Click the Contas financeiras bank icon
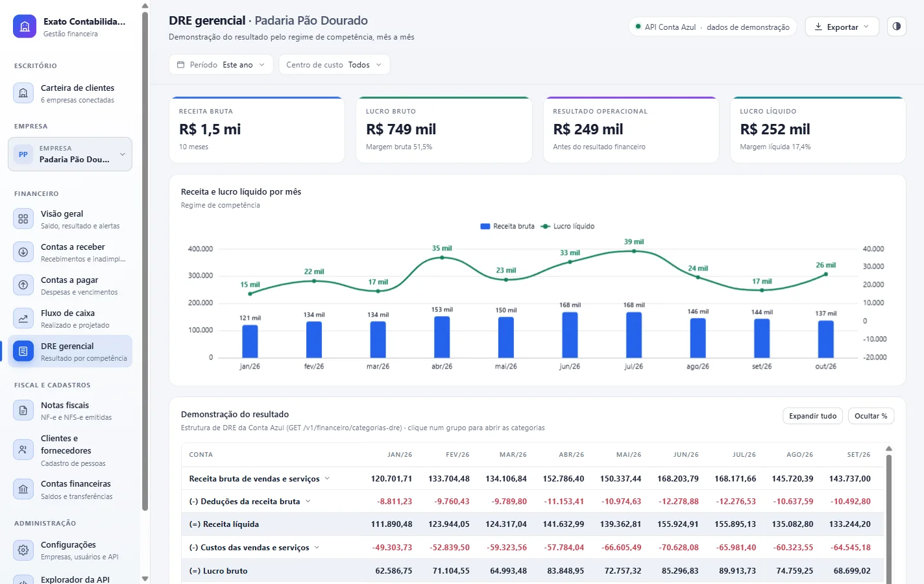The height and width of the screenshot is (584, 924). click(23, 489)
